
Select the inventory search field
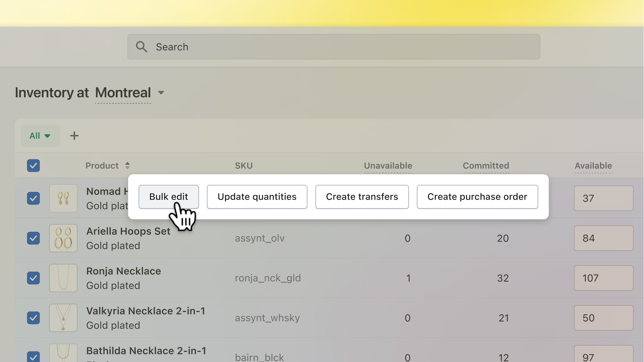tap(334, 46)
